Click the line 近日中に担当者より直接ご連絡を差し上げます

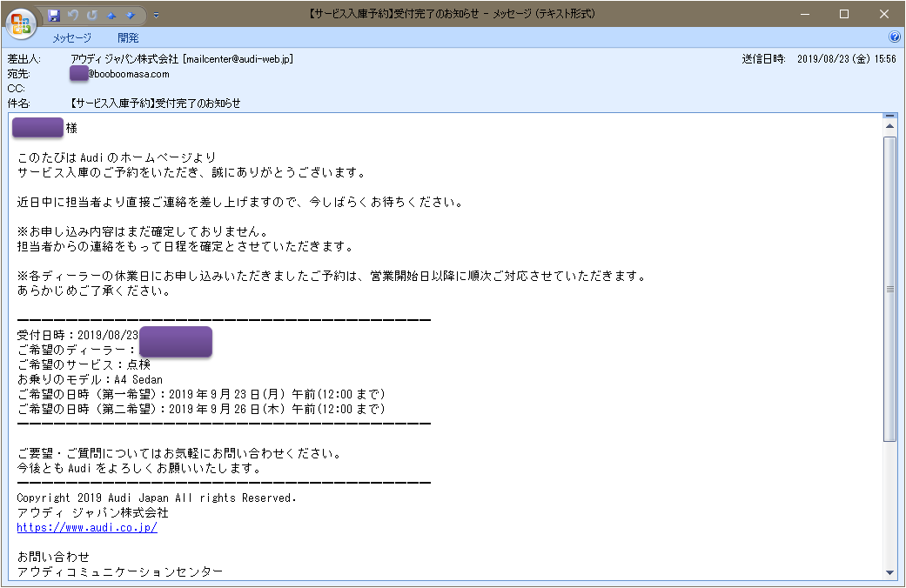point(239,202)
